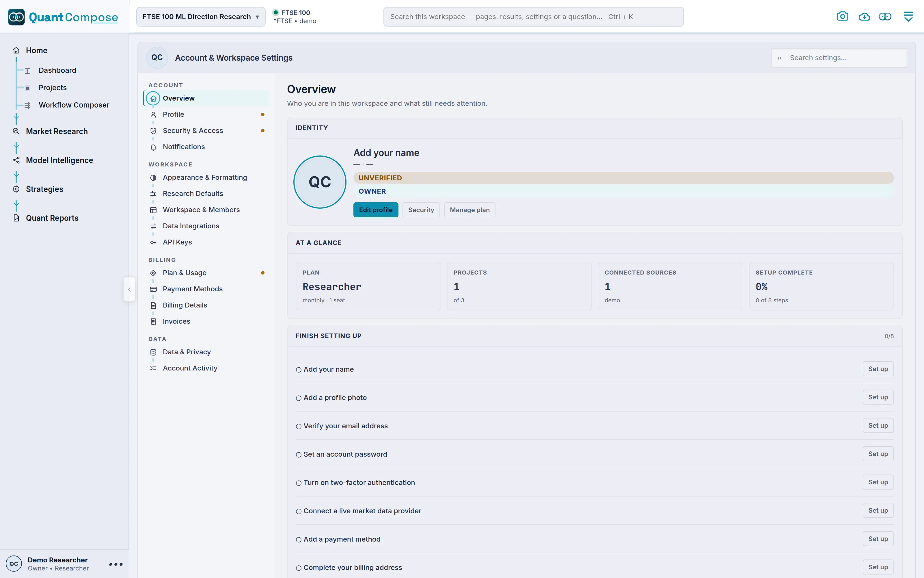
Task: Toggle the Add a profile photo circle
Action: point(299,398)
